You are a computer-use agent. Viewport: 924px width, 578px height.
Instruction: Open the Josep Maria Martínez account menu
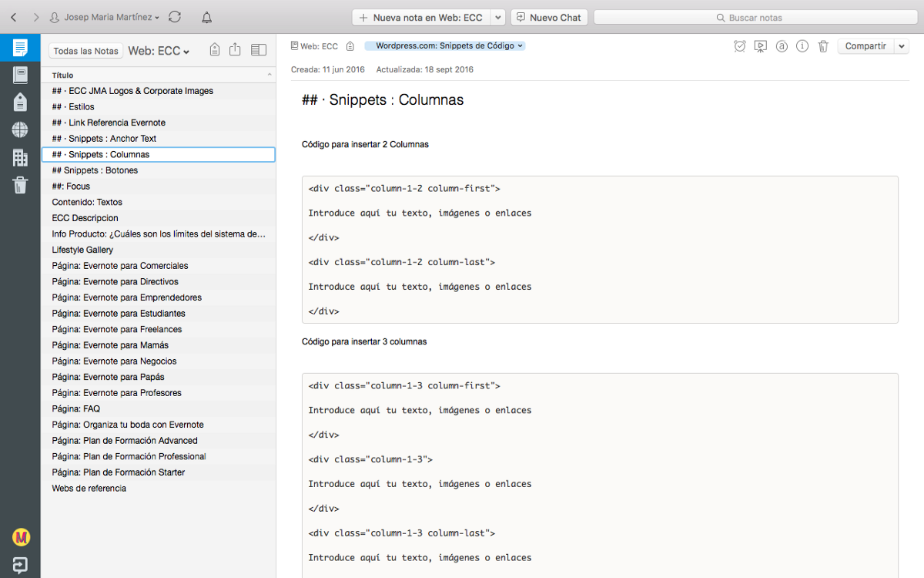click(x=105, y=17)
